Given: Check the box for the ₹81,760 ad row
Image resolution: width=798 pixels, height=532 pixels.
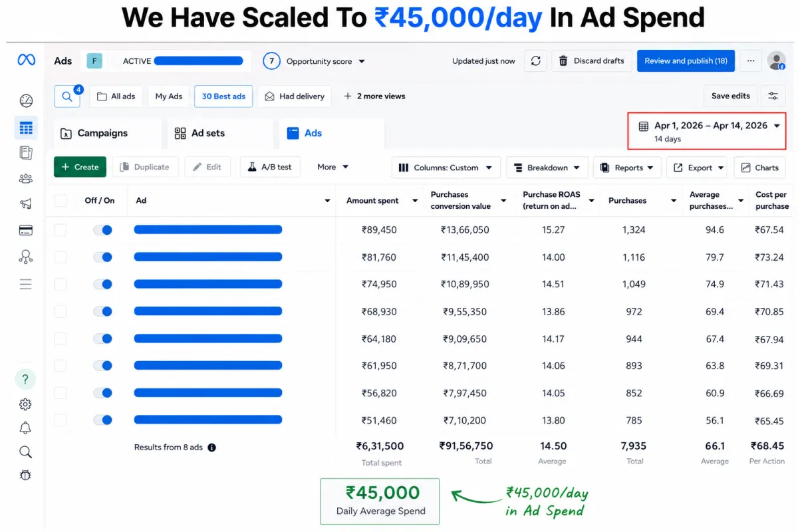Looking at the screenshot, I should tap(61, 257).
